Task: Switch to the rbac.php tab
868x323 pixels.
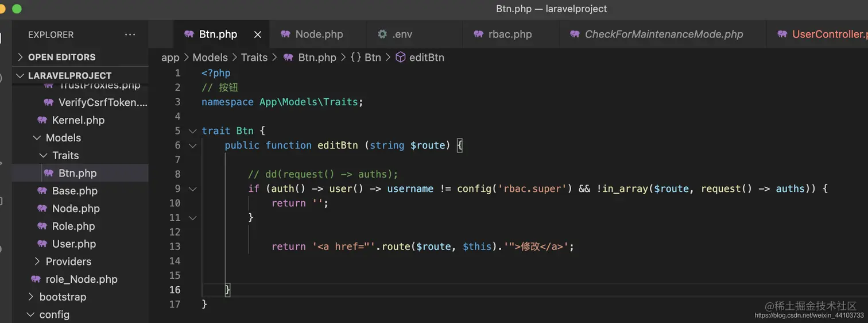Action: pyautogui.click(x=510, y=34)
